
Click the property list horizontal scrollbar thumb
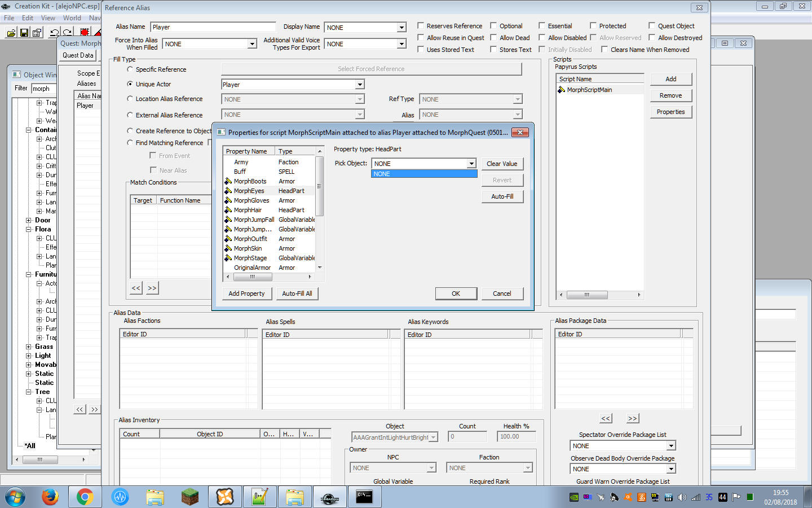pyautogui.click(x=253, y=277)
